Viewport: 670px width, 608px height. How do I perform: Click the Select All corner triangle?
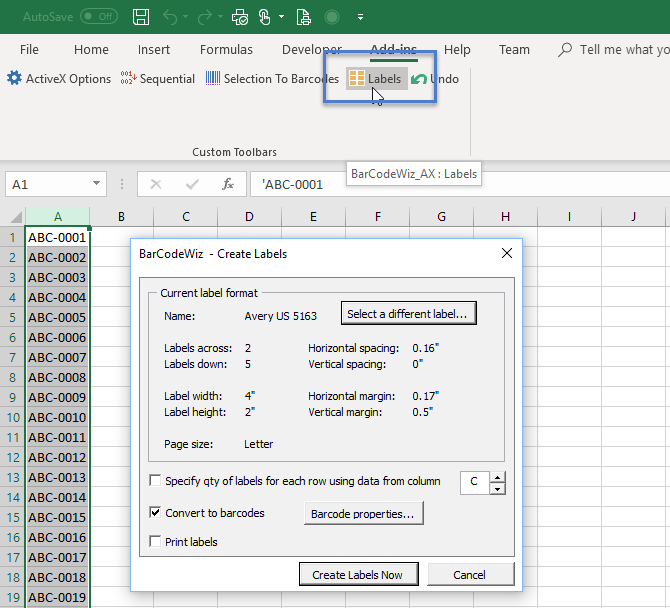[15, 217]
